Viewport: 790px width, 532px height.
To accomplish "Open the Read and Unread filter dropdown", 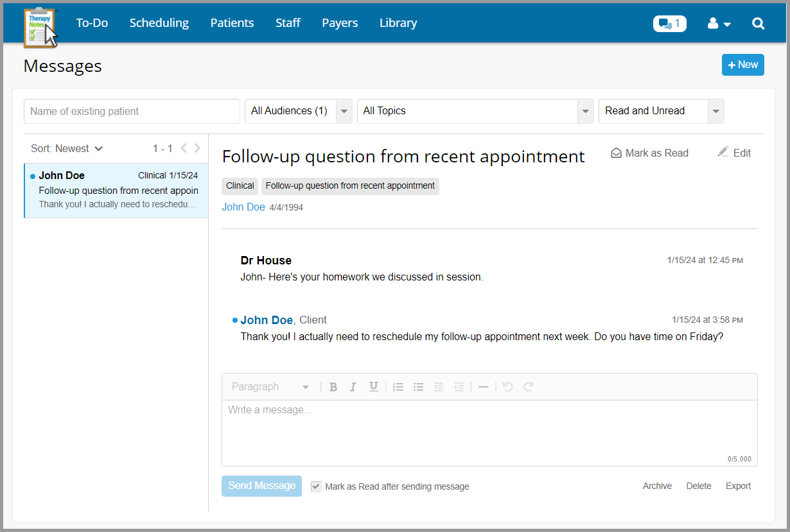I will (x=660, y=111).
